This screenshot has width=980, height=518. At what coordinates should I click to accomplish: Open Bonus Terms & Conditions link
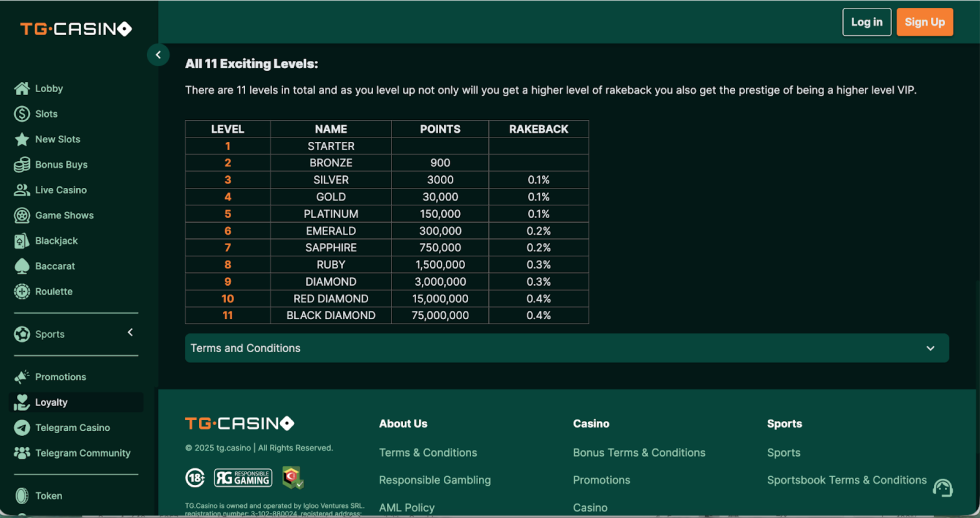639,453
